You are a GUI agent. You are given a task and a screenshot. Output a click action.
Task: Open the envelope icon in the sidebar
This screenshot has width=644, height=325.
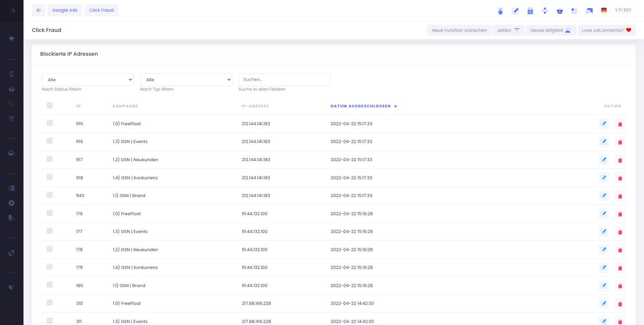tap(11, 118)
